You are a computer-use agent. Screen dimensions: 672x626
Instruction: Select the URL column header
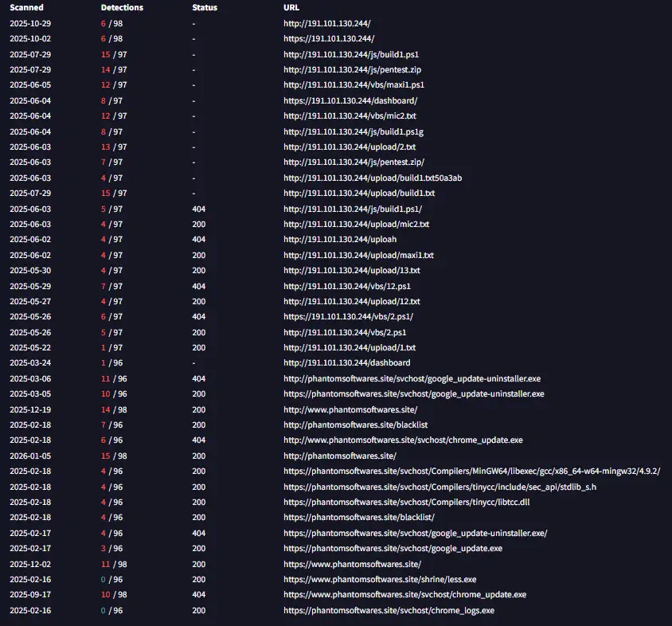pyautogui.click(x=291, y=8)
